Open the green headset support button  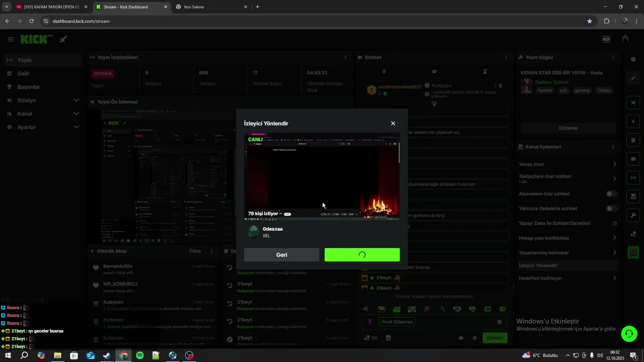tap(628, 333)
